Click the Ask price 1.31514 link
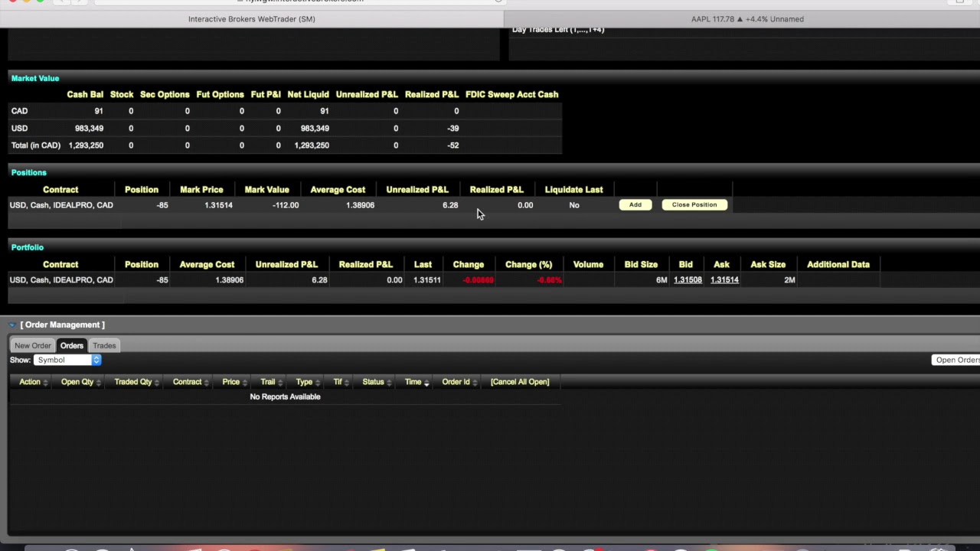 (724, 280)
